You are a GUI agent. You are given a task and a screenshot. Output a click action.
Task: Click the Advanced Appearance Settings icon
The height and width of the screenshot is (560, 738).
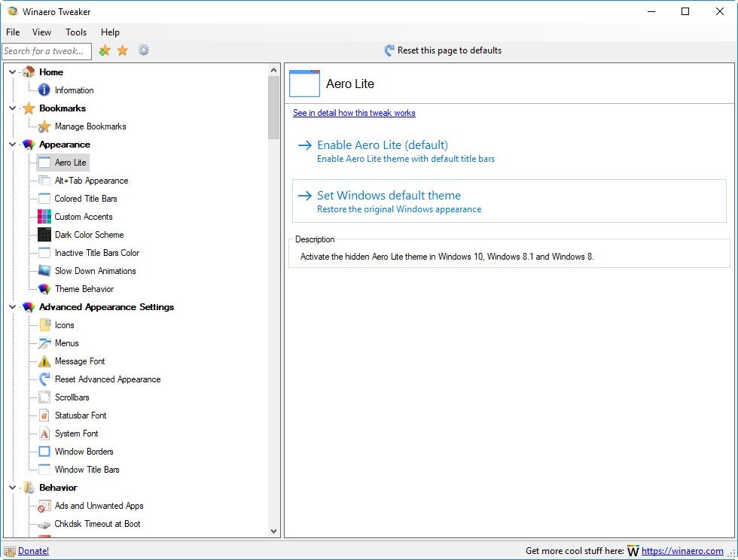coord(29,307)
